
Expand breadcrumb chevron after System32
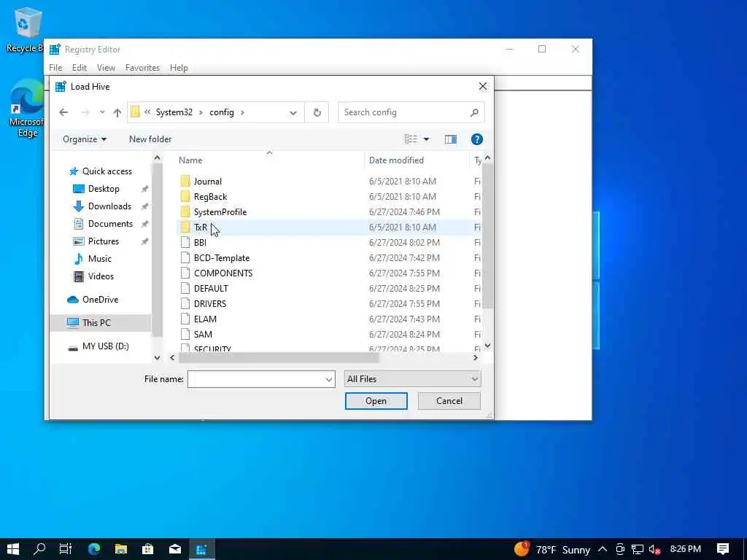pyautogui.click(x=201, y=112)
